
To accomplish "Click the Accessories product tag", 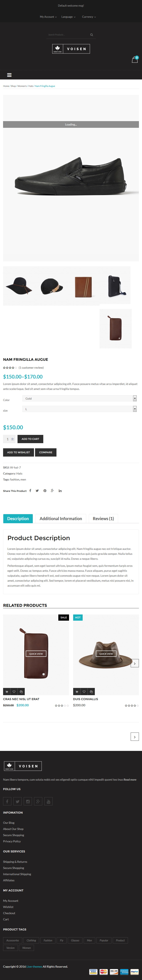I will (x=13, y=940).
